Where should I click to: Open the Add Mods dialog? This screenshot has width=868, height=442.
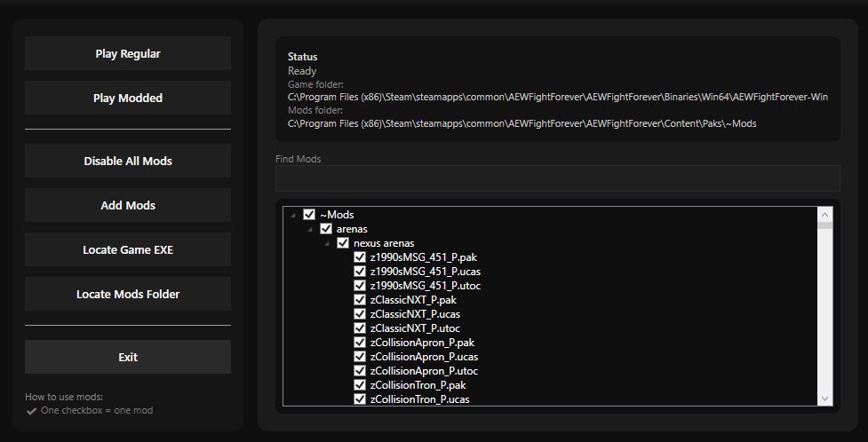coord(128,205)
